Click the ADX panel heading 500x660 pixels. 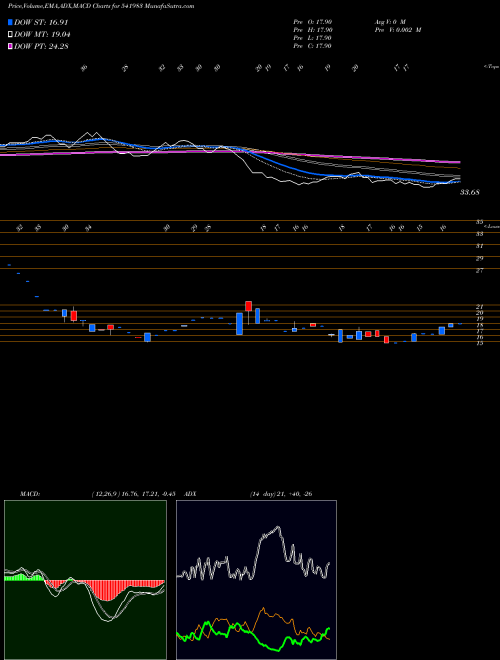point(190,494)
